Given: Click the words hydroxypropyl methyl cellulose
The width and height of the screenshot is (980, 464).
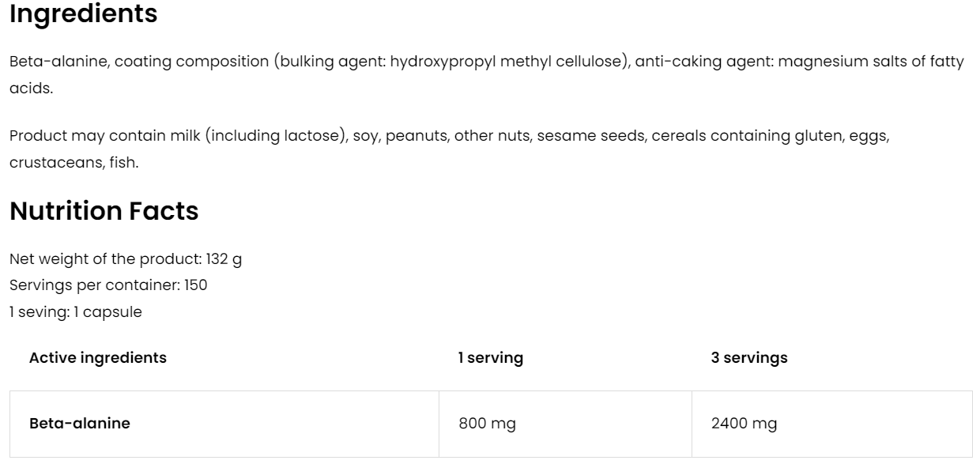Looking at the screenshot, I should (x=502, y=62).
